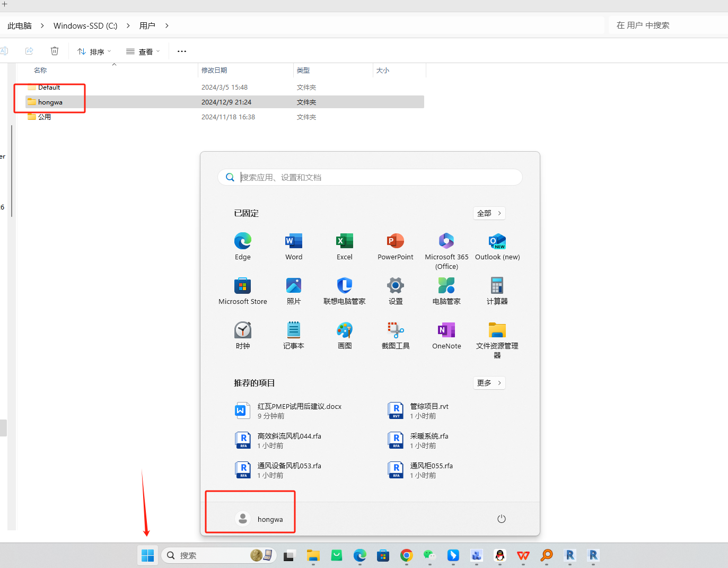Launch Word from pinned apps
728x568 pixels.
[x=294, y=247]
